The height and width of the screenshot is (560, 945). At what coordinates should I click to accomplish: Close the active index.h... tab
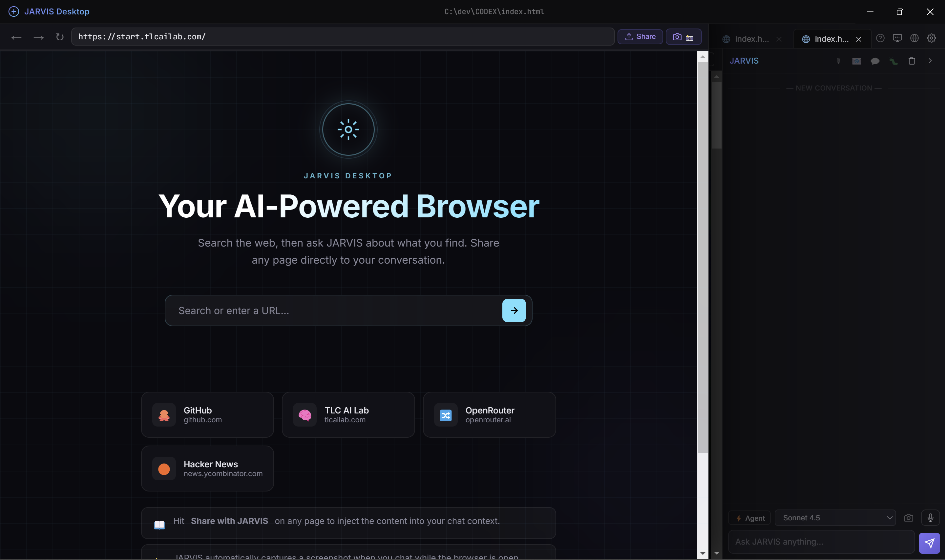pyautogui.click(x=859, y=39)
